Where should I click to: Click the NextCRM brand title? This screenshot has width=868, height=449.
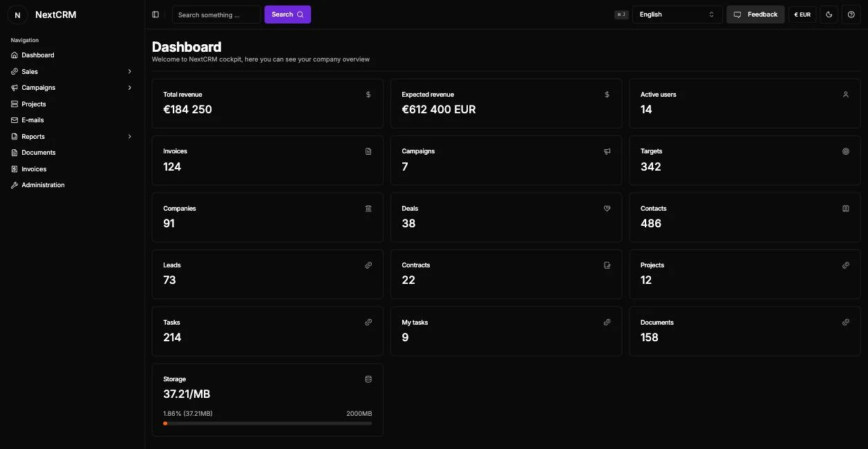tap(56, 15)
